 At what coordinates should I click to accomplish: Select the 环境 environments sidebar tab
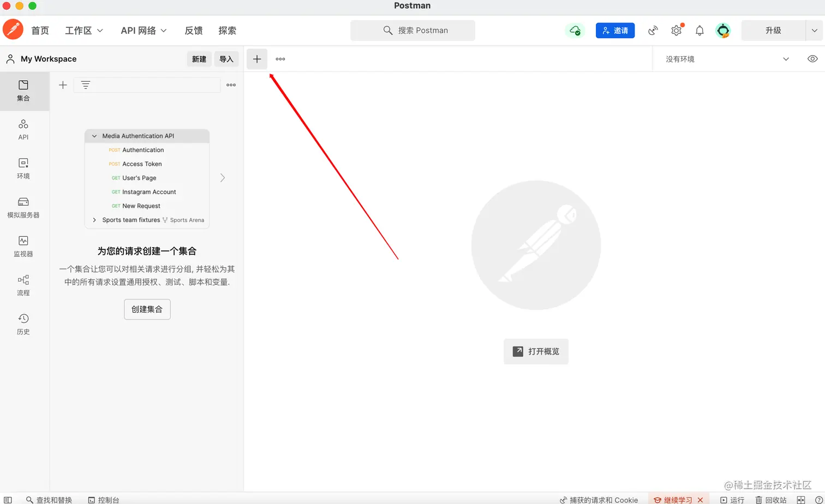coord(23,169)
